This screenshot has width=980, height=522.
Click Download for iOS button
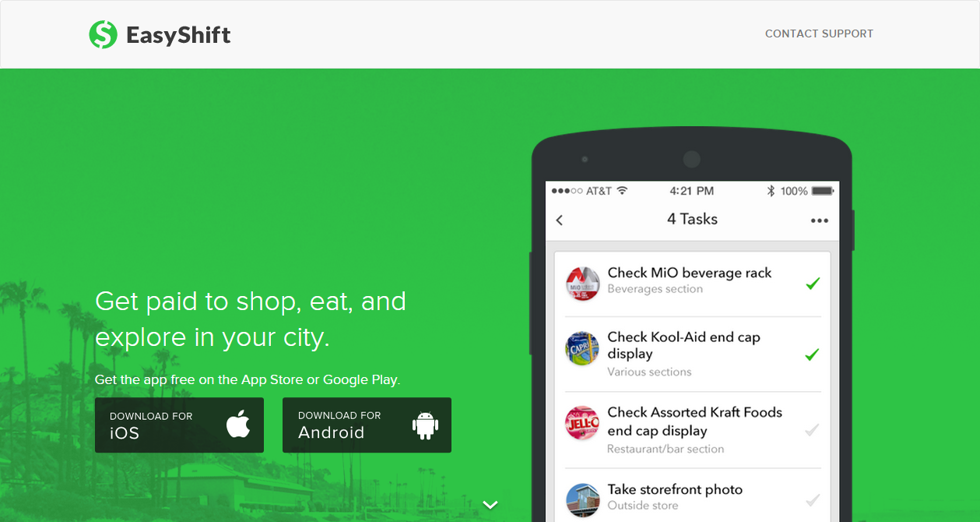click(179, 425)
